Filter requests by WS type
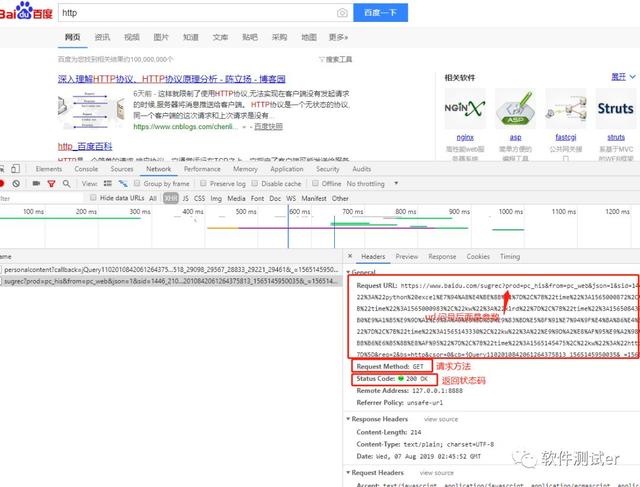 pos(291,198)
